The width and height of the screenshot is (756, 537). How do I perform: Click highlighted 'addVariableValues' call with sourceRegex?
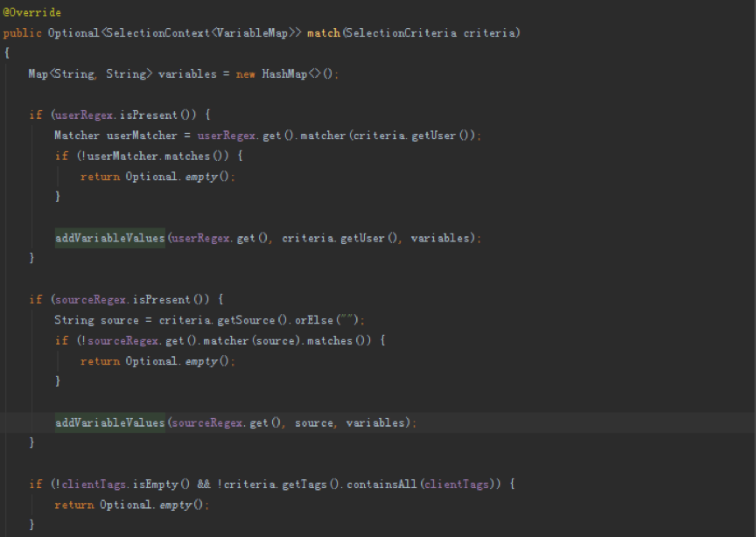click(x=110, y=422)
